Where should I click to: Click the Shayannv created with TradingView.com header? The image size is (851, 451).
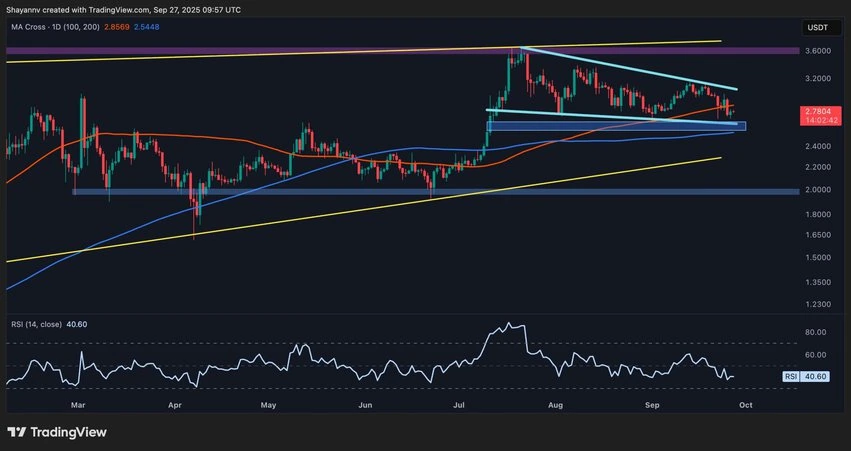point(123,9)
